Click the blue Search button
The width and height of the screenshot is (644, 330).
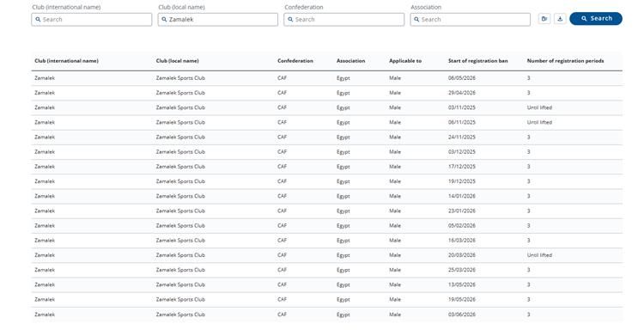596,19
